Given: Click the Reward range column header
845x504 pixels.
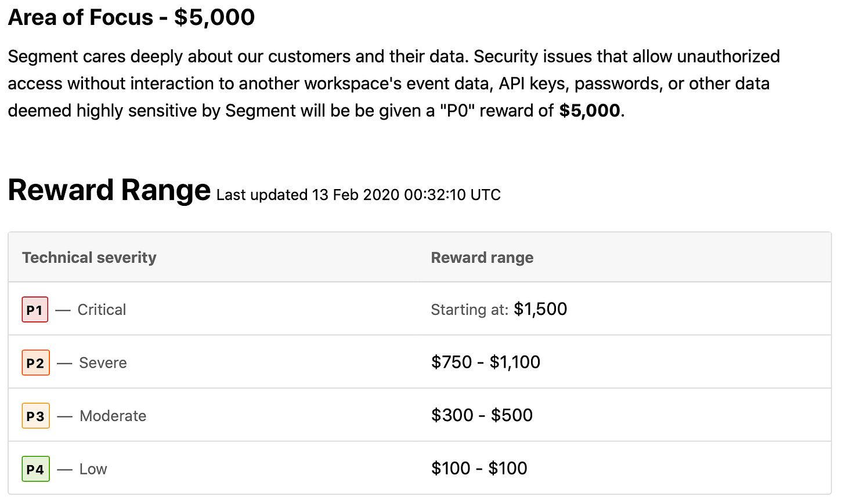Looking at the screenshot, I should tap(482, 258).
